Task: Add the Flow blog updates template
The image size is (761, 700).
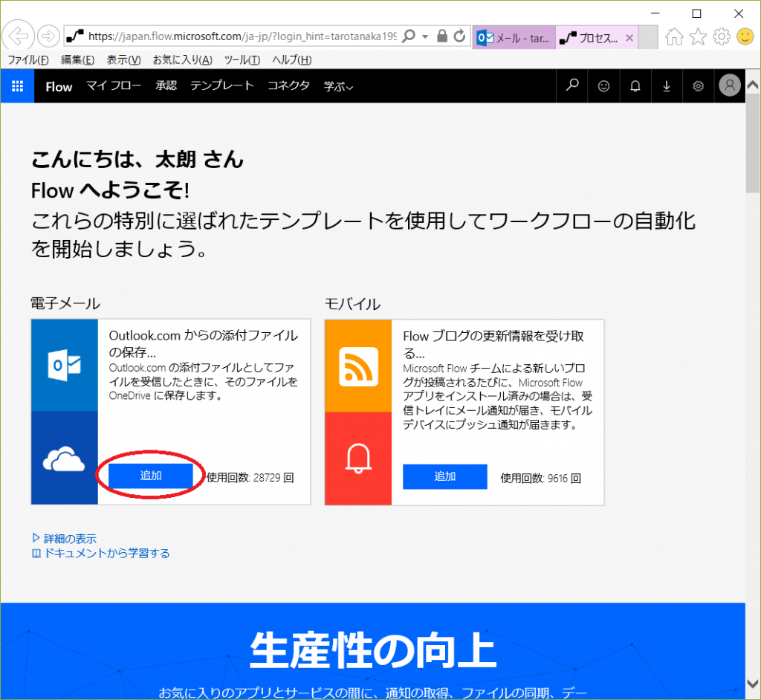Action: pyautogui.click(x=445, y=477)
